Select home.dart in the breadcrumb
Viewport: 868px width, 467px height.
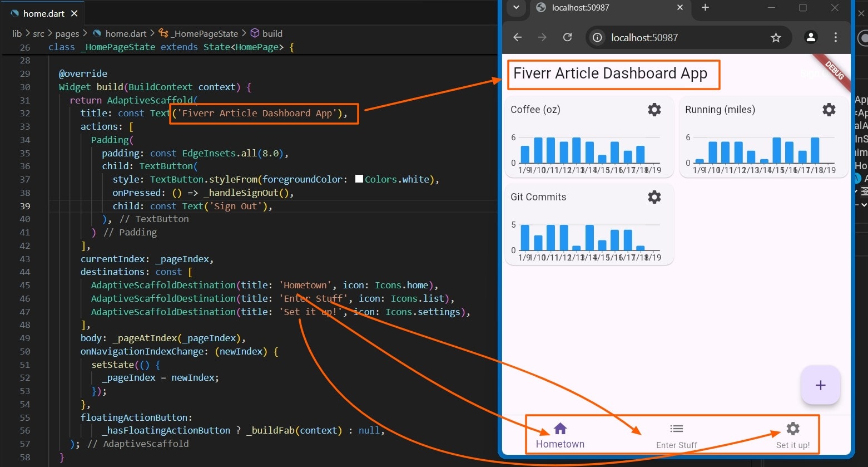point(120,33)
